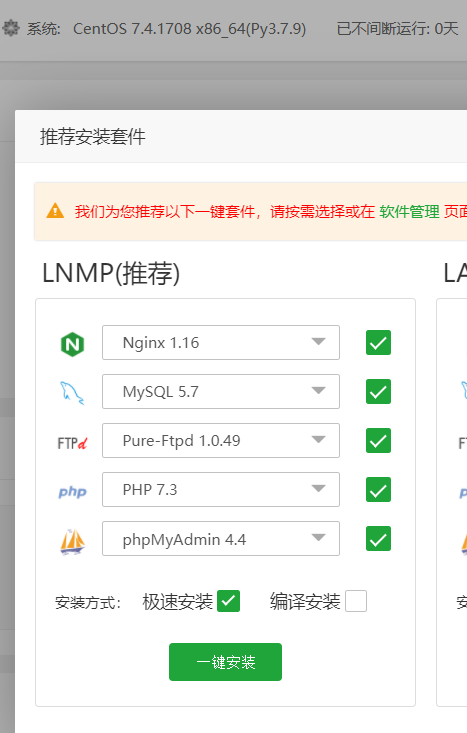Uncheck the phpMyAdmin 4.4 checkbox
The height and width of the screenshot is (733, 467).
(378, 539)
